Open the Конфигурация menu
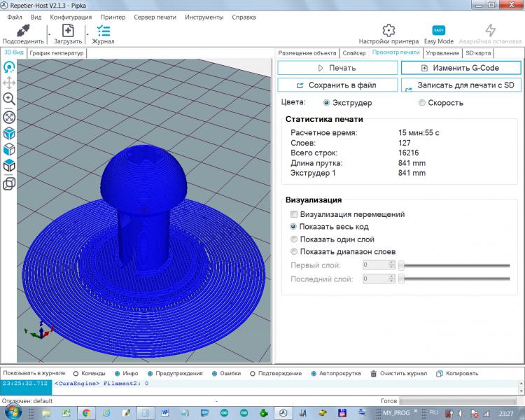This screenshot has width=525, height=420. (x=71, y=16)
